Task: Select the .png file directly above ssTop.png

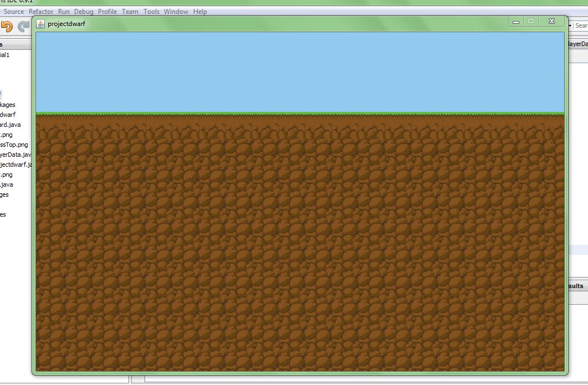Action: [x=7, y=135]
